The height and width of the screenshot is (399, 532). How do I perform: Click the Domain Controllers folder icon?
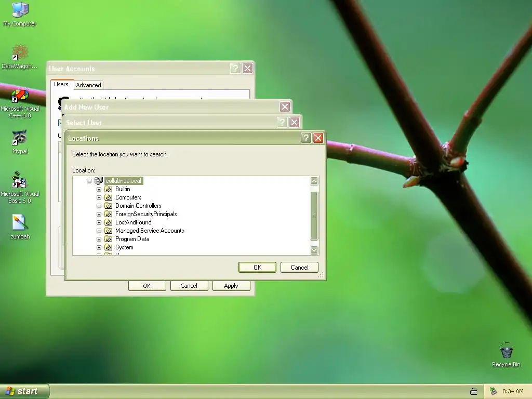pos(108,206)
